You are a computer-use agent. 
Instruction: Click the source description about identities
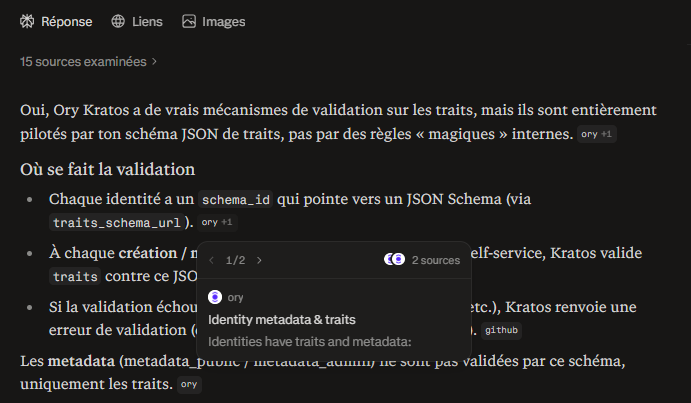pos(310,341)
